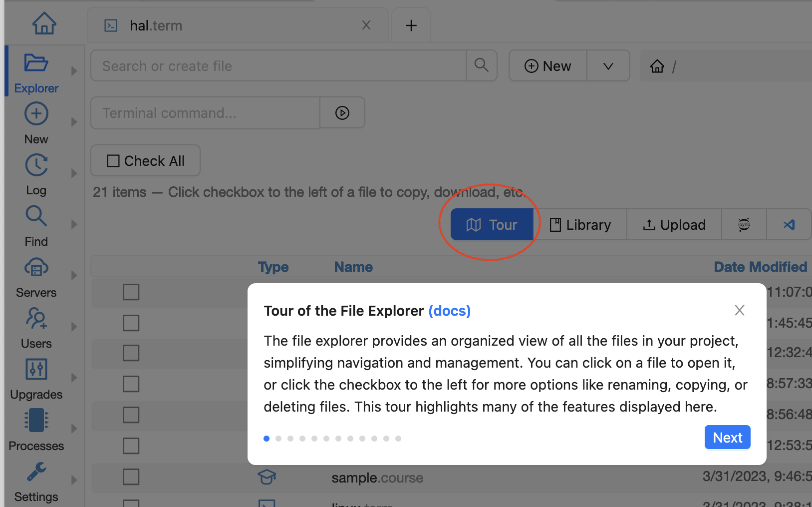
Task: Open the Processes panel
Action: [36, 430]
